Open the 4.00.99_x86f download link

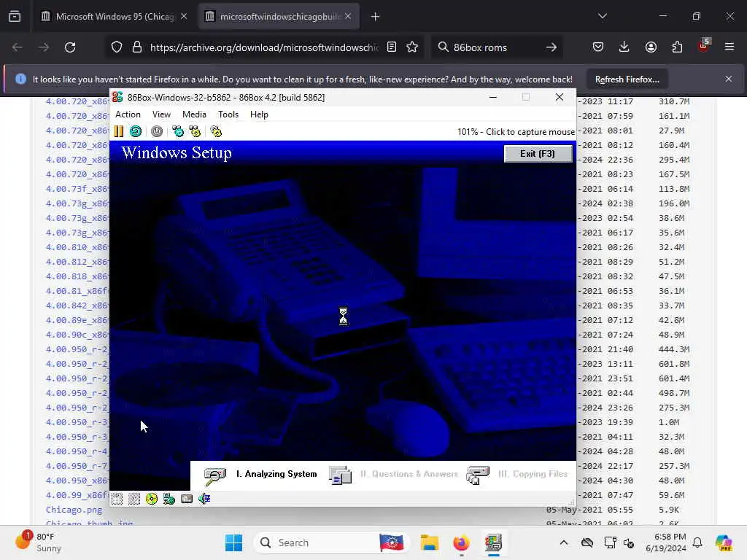[77, 495]
